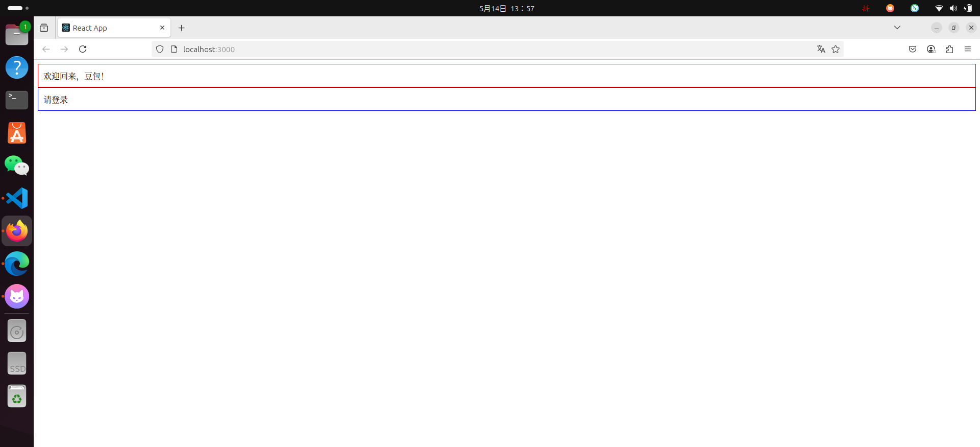Click the 请登录 text

(x=56, y=100)
